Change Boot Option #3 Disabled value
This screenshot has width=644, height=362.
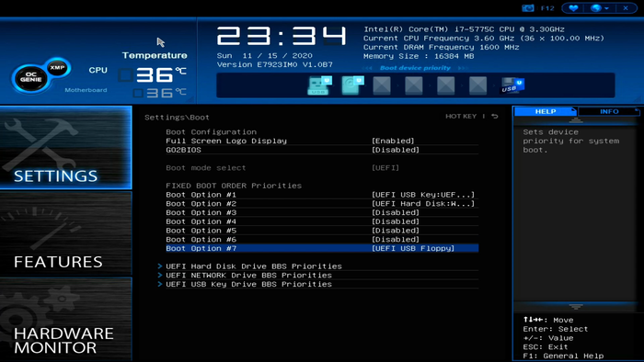coord(396,213)
